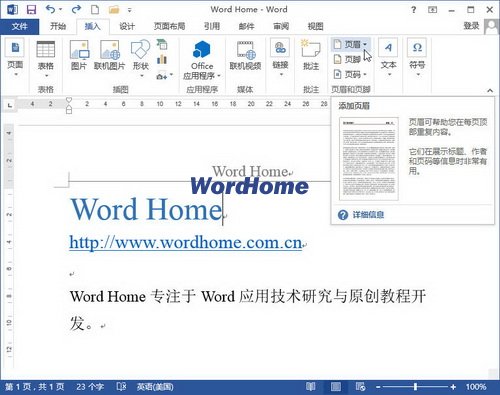Click the first-line indent marker on ruler
500x395 pixels.
point(69,100)
